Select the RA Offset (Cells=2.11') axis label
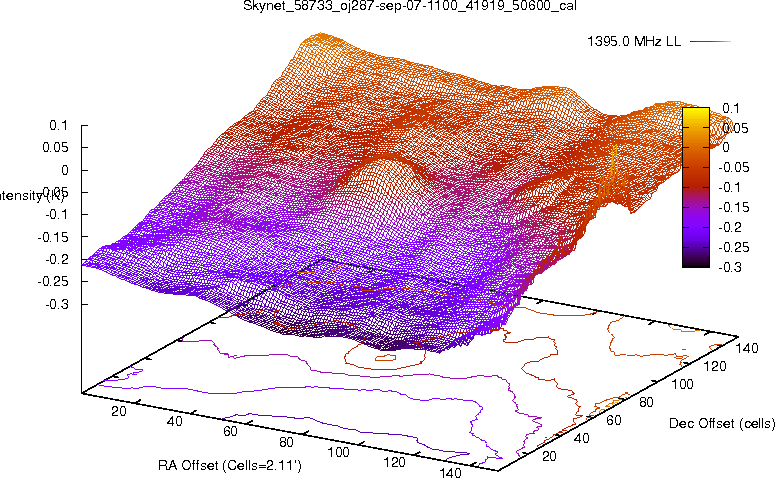 [230, 465]
